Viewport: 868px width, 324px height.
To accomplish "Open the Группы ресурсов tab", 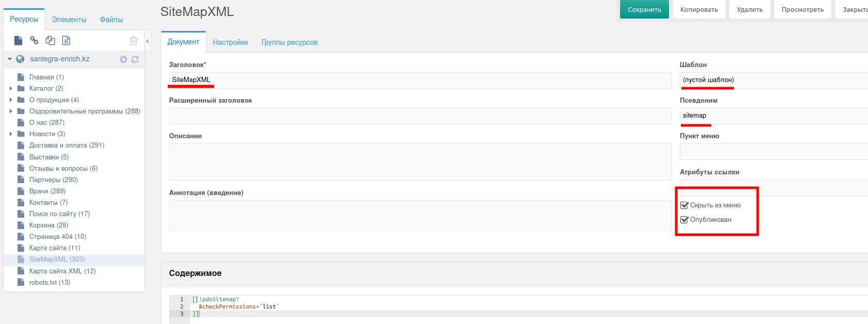I will click(290, 42).
